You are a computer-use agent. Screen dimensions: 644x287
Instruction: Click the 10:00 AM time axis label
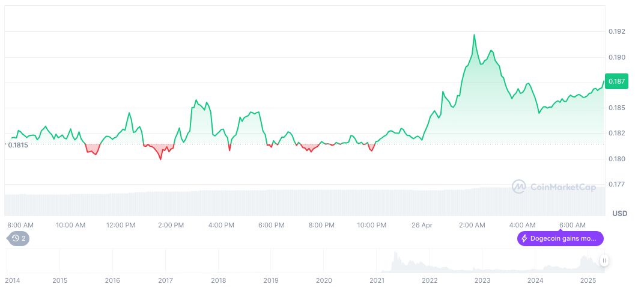pyautogui.click(x=71, y=225)
